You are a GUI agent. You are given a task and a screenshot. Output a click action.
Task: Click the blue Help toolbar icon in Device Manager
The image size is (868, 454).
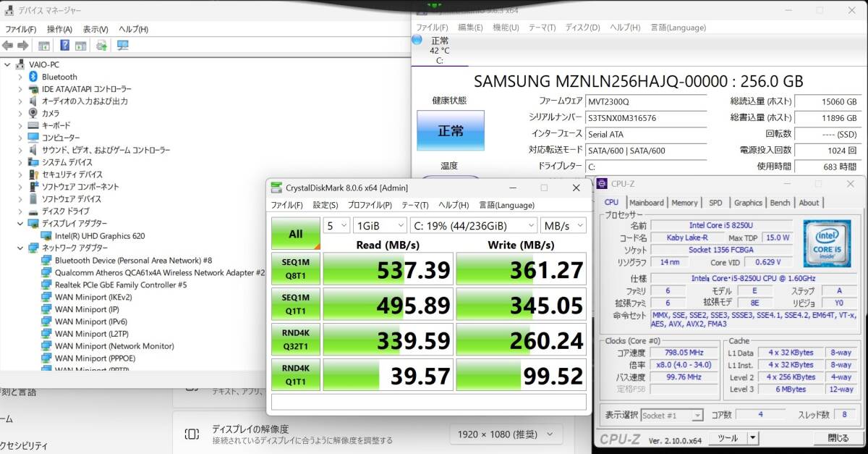(65, 46)
